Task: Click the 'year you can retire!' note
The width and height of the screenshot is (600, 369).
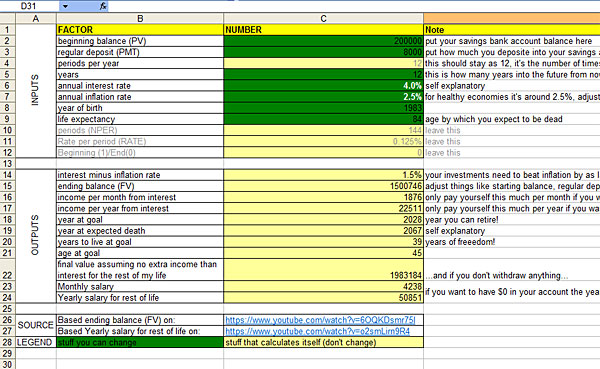Action: pos(462,220)
